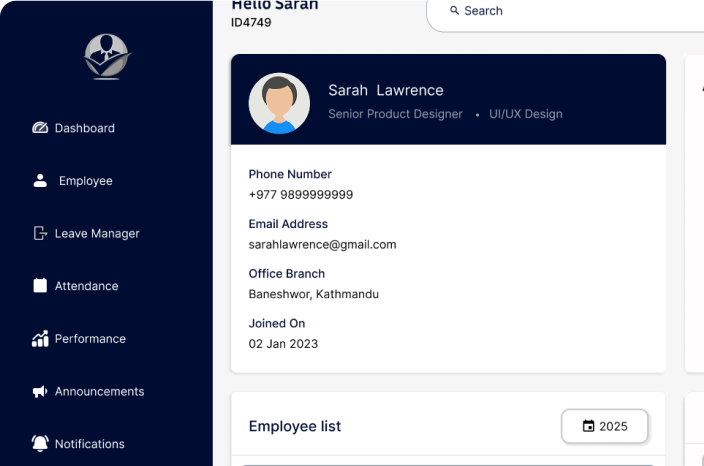Image resolution: width=704 pixels, height=466 pixels.
Task: Click the Notifications bell icon
Action: pyautogui.click(x=40, y=443)
